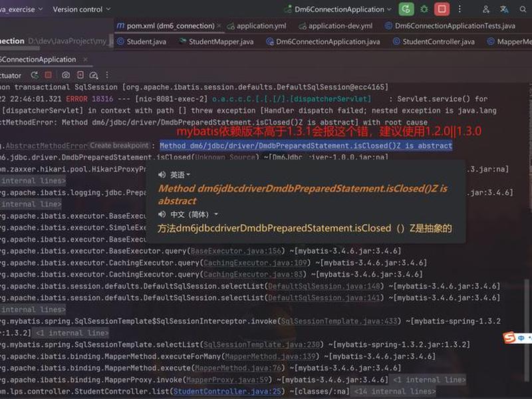Open the application.yml editor tab
Viewport: 532px width, 399px height.
pos(257,26)
